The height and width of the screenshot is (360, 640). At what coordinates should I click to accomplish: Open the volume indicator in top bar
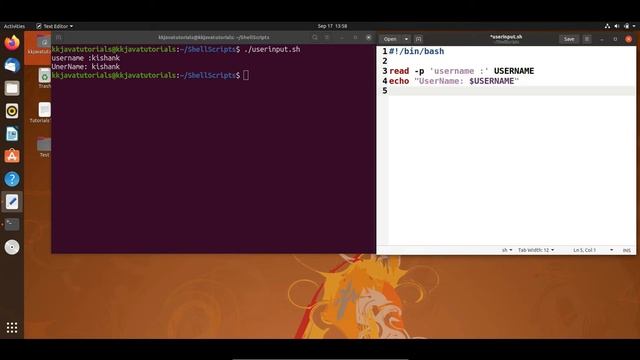(x=617, y=26)
